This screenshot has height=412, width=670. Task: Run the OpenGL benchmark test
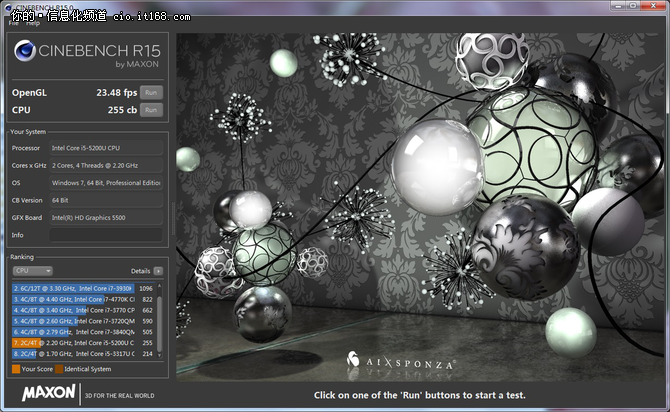click(x=151, y=92)
